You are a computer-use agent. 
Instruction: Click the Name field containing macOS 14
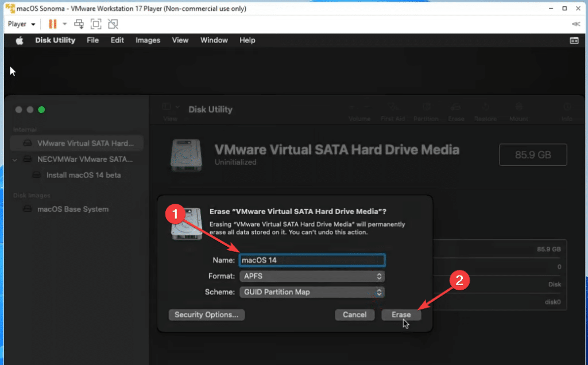pyautogui.click(x=312, y=260)
